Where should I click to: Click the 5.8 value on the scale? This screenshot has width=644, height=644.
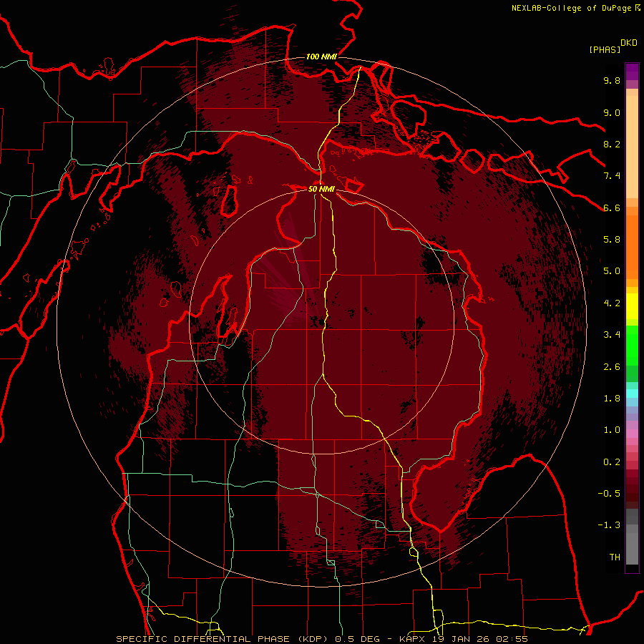pos(612,240)
